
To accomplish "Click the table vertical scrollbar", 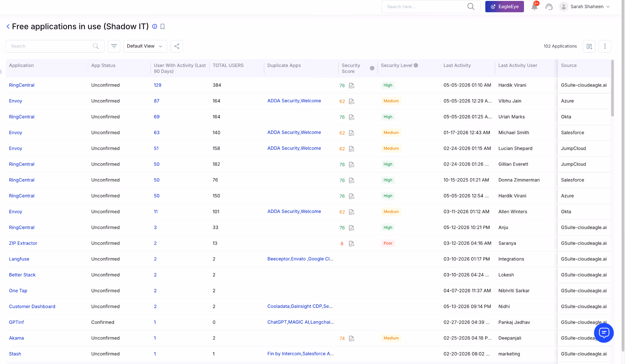I will pos(612,88).
